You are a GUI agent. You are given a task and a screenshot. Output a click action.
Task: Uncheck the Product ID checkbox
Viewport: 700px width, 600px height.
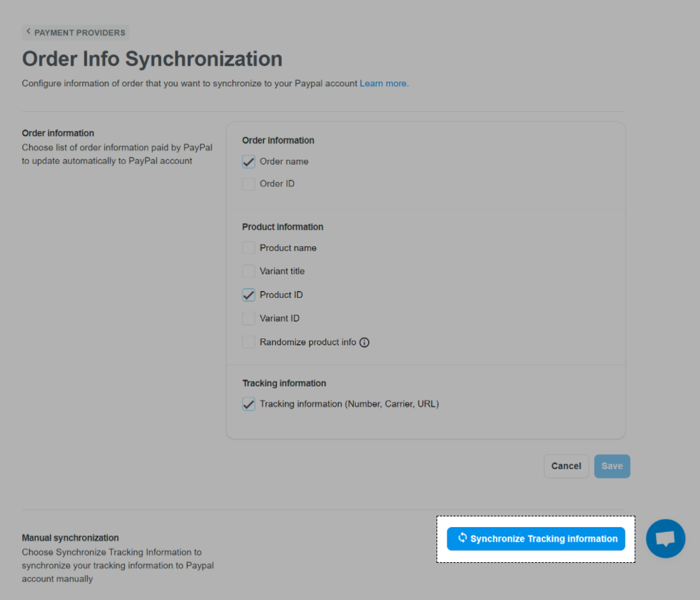point(249,295)
